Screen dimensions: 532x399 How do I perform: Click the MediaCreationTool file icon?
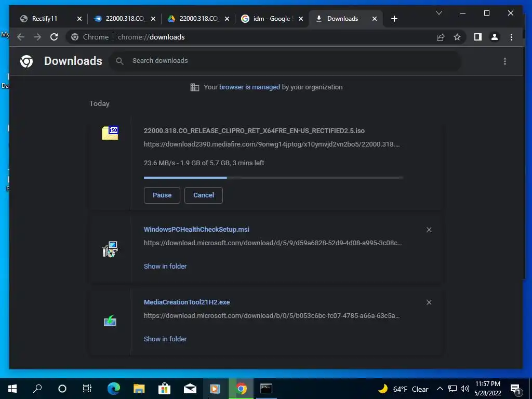[x=110, y=321]
